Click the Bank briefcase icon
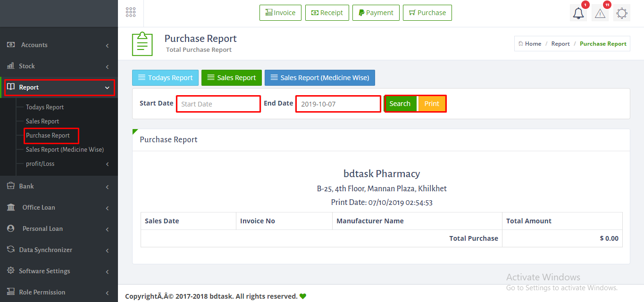This screenshot has height=302, width=644. (x=11, y=186)
